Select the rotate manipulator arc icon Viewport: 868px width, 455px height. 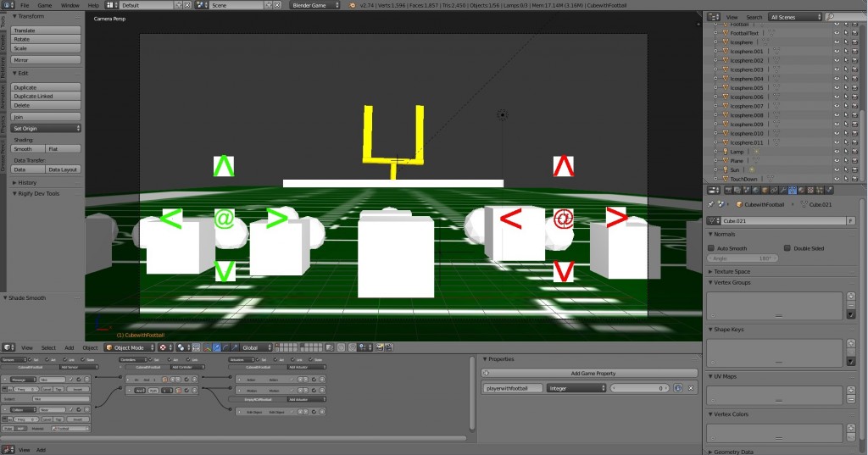[225, 347]
